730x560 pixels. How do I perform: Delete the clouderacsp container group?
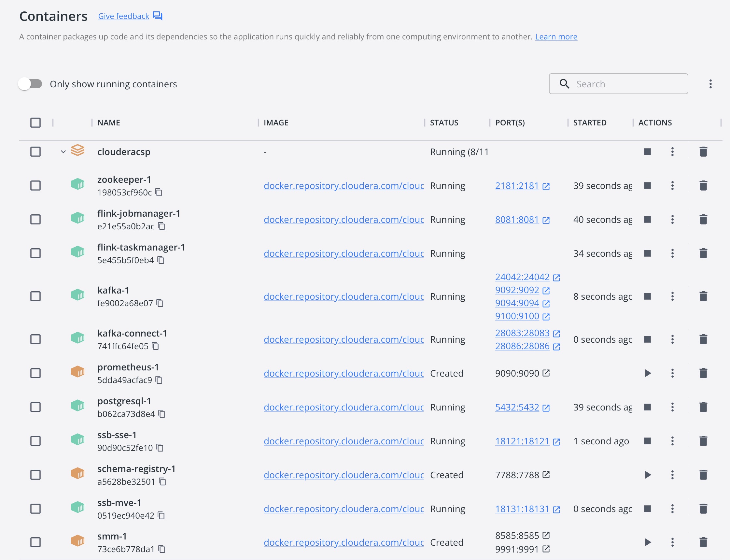click(x=704, y=152)
